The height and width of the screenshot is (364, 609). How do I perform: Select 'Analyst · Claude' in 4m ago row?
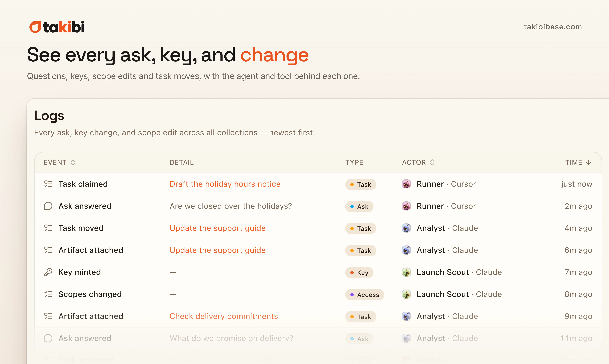(x=447, y=228)
